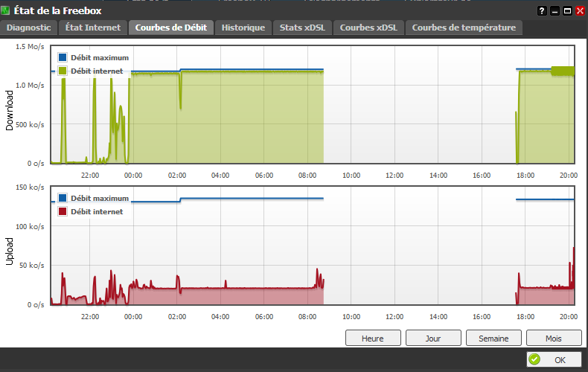Set the graph range to Jour
Screen dimensions: 588x372
433,338
